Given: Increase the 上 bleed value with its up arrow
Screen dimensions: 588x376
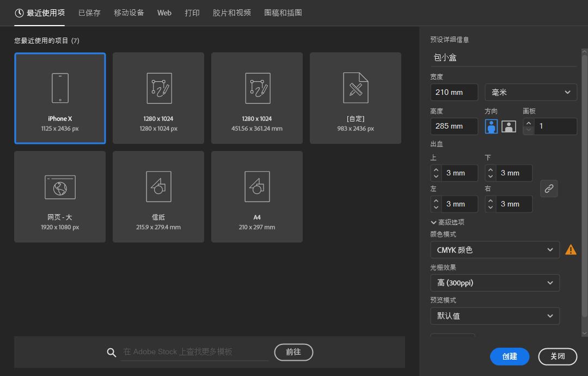Looking at the screenshot, I should click(x=436, y=169).
